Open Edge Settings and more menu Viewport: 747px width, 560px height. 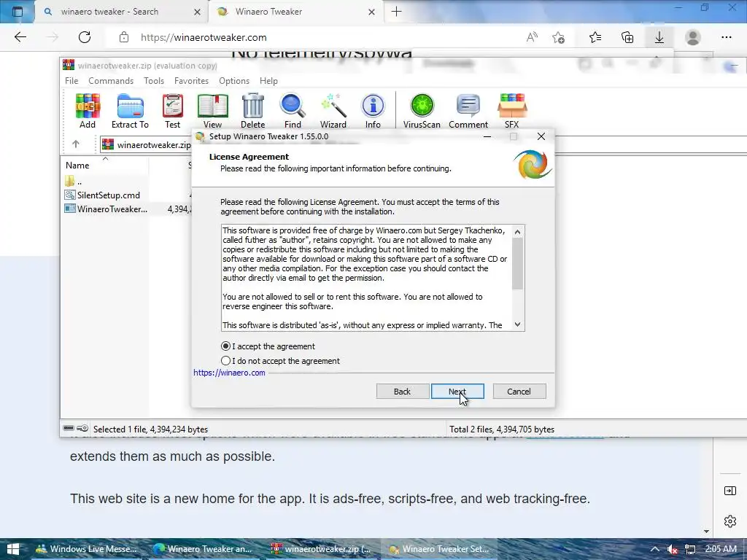726,37
